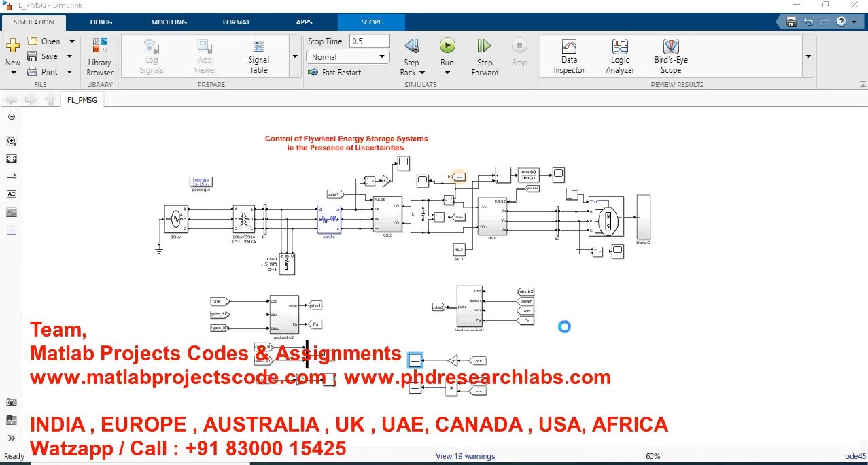Open the Debug ribbon tab
Screen dimensions: 868x465
click(102, 22)
